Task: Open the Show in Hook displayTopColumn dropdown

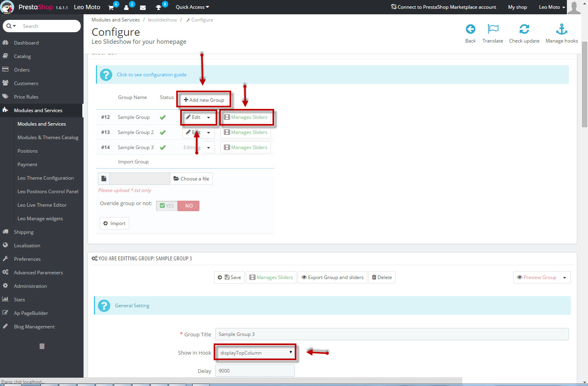Action: coord(255,353)
